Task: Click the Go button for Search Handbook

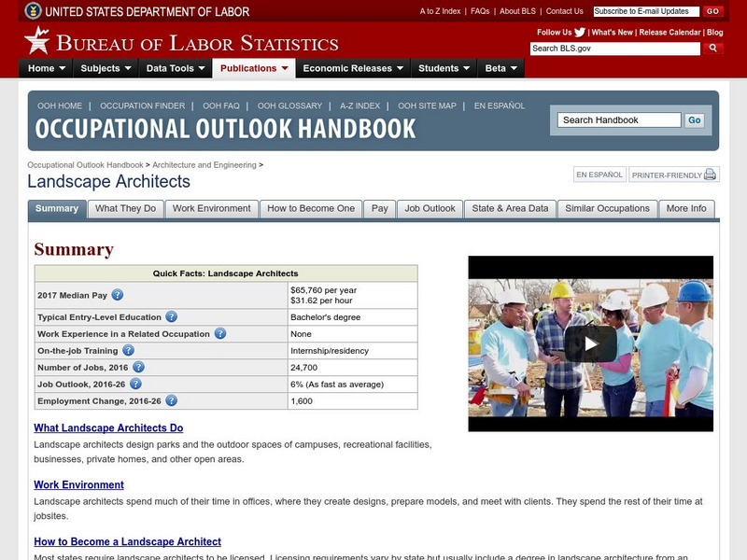Action: coord(694,120)
